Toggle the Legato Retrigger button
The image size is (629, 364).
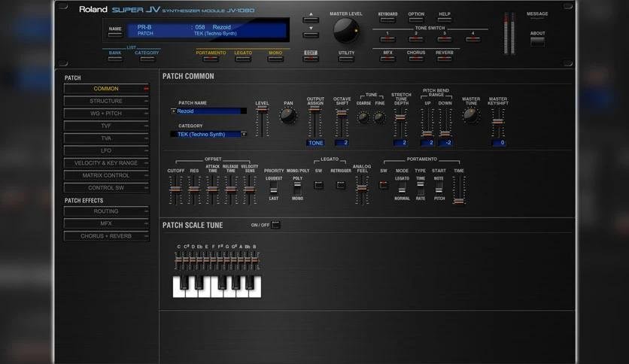tap(341, 185)
